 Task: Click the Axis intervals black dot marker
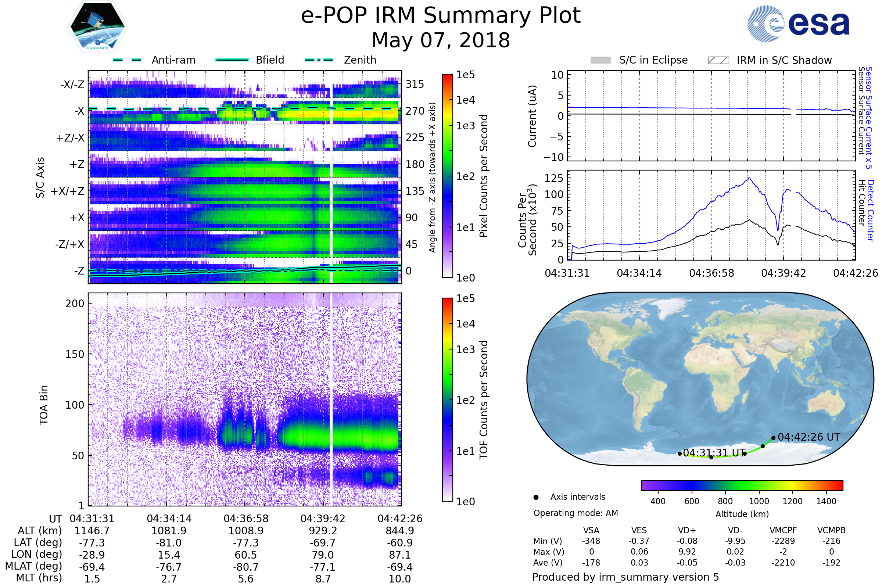[536, 497]
